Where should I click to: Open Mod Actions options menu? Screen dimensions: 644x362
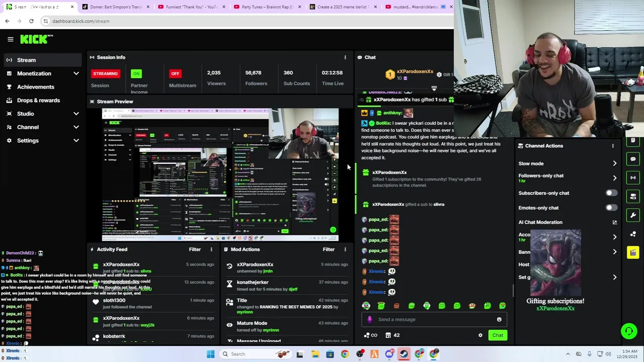(x=345, y=249)
